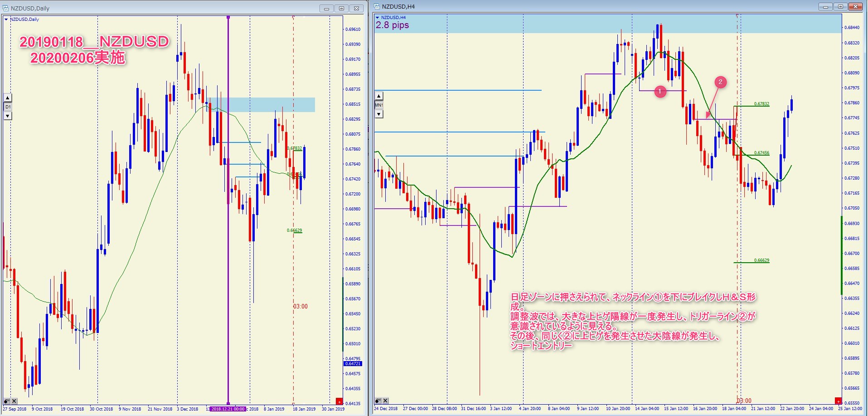Click the D1 timeframe button
Image resolution: width=868 pixels, height=416 pixels.
pyautogui.click(x=8, y=107)
